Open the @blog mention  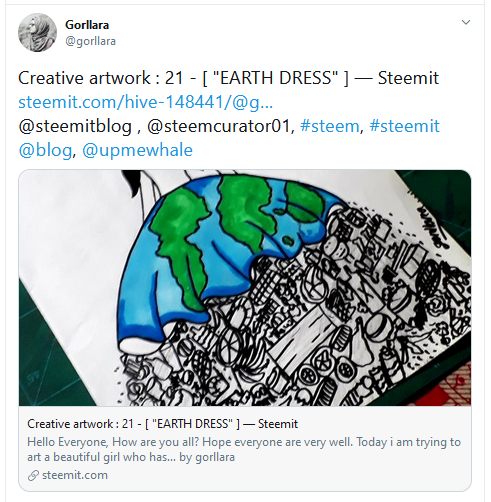45,150
